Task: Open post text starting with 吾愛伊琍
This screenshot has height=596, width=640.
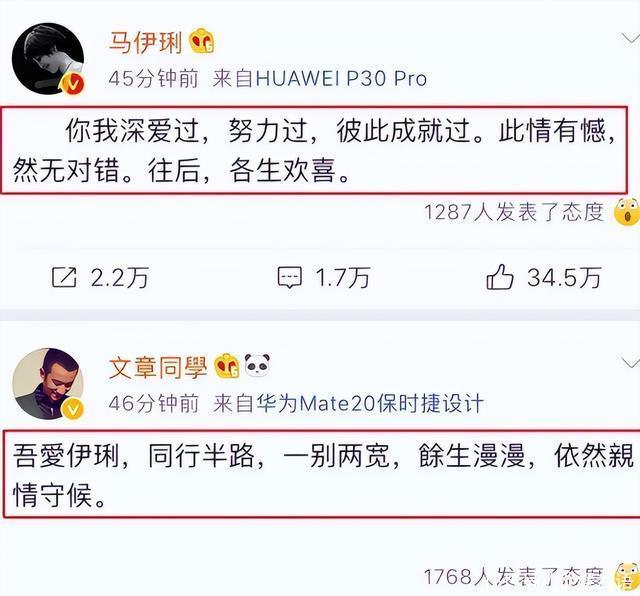Action: click(x=322, y=475)
